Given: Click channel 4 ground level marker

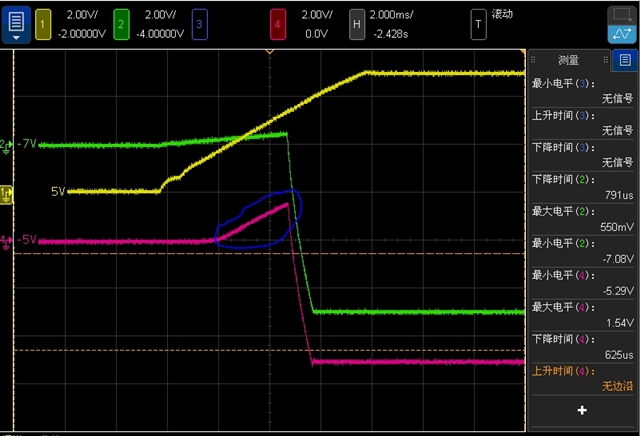Looking at the screenshot, I should pyautogui.click(x=6, y=242).
